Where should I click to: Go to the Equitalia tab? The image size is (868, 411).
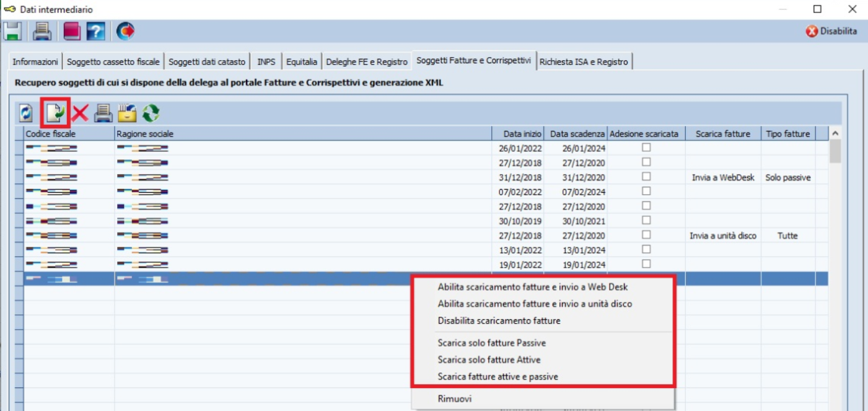302,61
